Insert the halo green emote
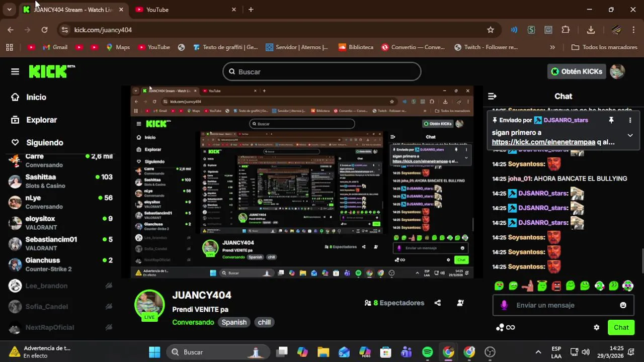The width and height of the screenshot is (644, 362). (x=542, y=286)
